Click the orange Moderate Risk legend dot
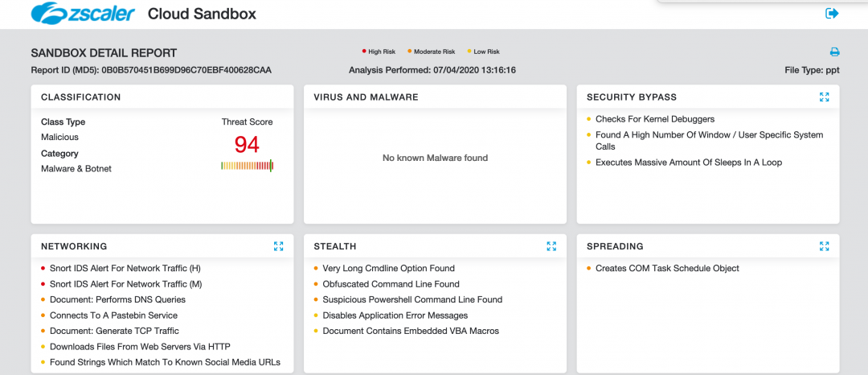Viewport: 868px width, 375px height. click(x=410, y=52)
